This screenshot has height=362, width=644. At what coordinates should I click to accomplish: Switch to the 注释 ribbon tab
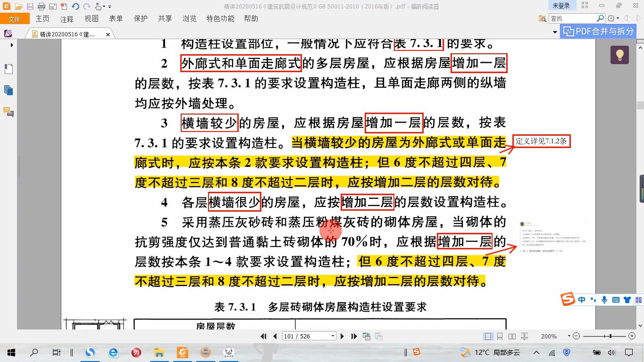[67, 19]
